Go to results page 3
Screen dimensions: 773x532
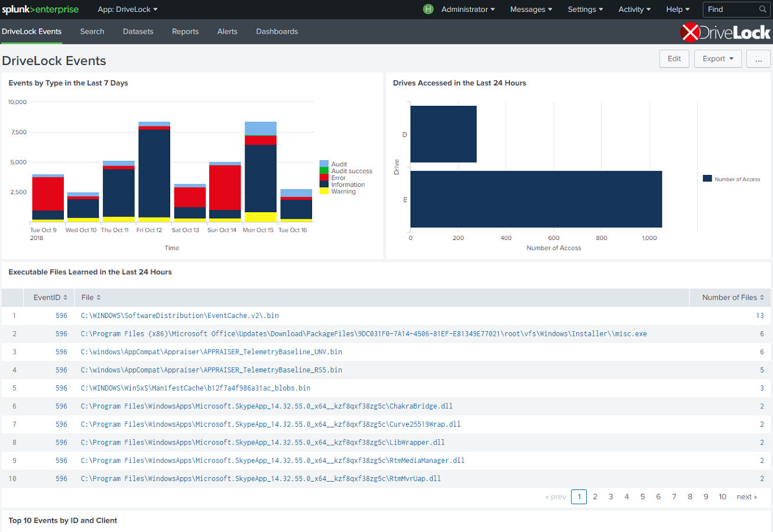(611, 497)
